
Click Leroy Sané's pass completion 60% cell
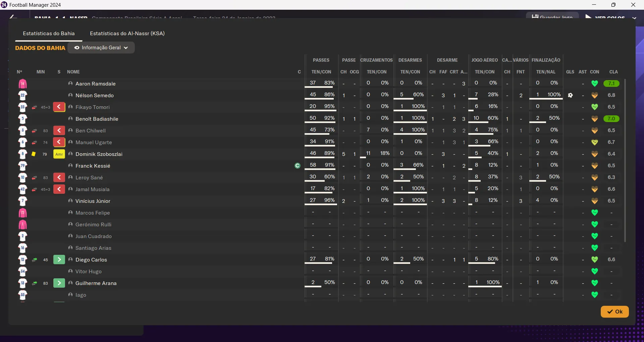[330, 177]
